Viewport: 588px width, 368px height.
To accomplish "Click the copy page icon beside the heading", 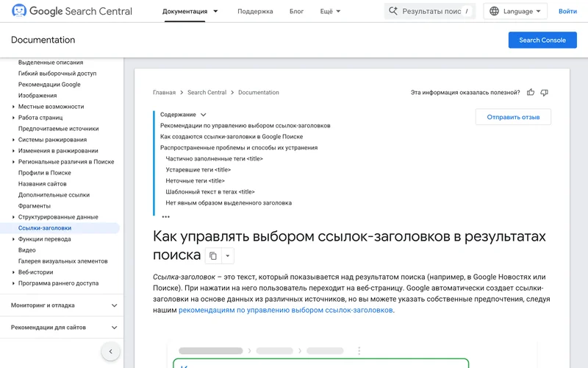I will pyautogui.click(x=213, y=255).
